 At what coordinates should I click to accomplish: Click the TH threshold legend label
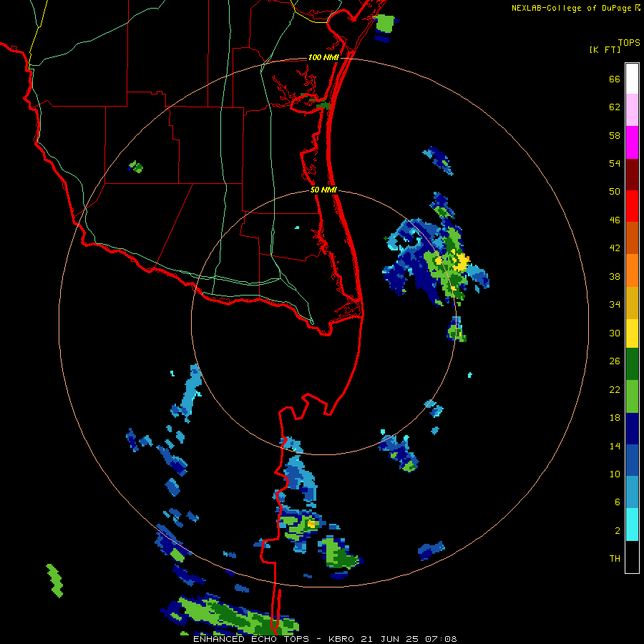(615, 559)
